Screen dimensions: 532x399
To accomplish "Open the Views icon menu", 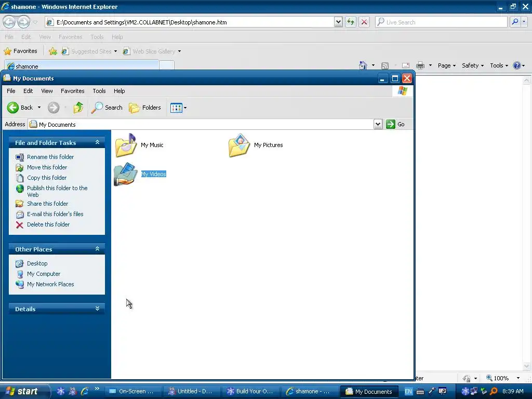I will (x=179, y=108).
